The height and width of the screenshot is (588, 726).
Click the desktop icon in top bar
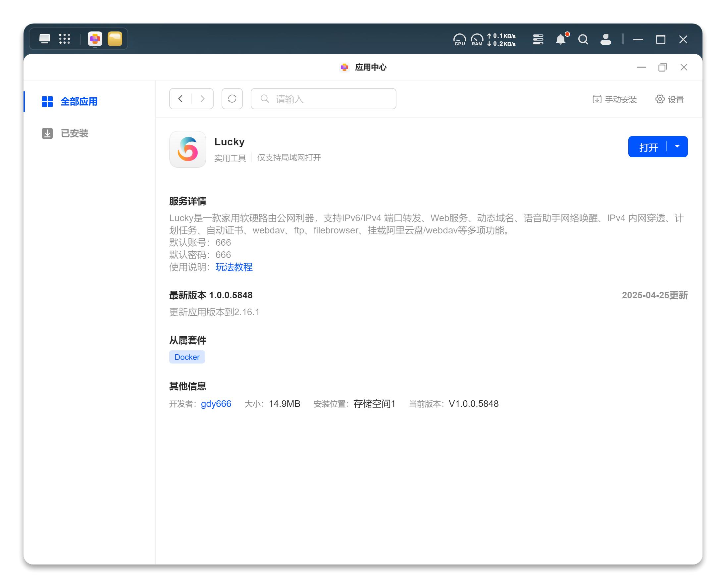[x=44, y=39]
